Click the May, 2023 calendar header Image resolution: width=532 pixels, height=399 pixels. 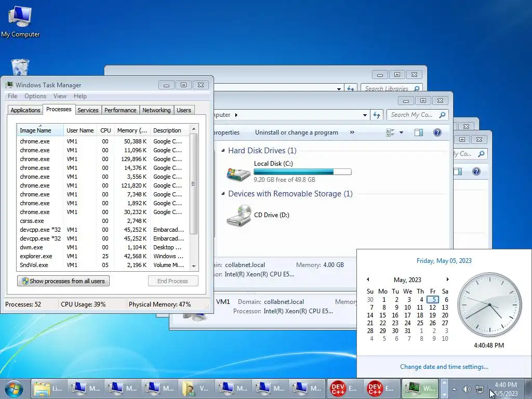407,280
